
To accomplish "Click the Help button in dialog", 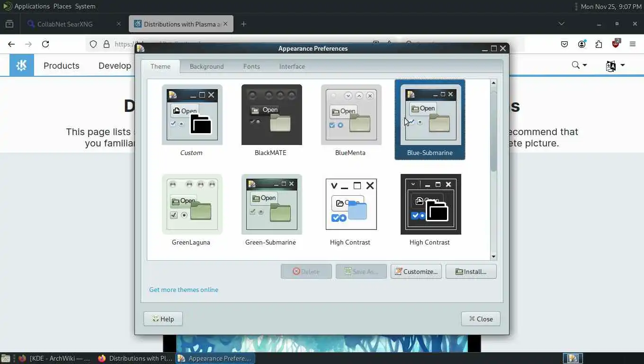I will point(163,319).
